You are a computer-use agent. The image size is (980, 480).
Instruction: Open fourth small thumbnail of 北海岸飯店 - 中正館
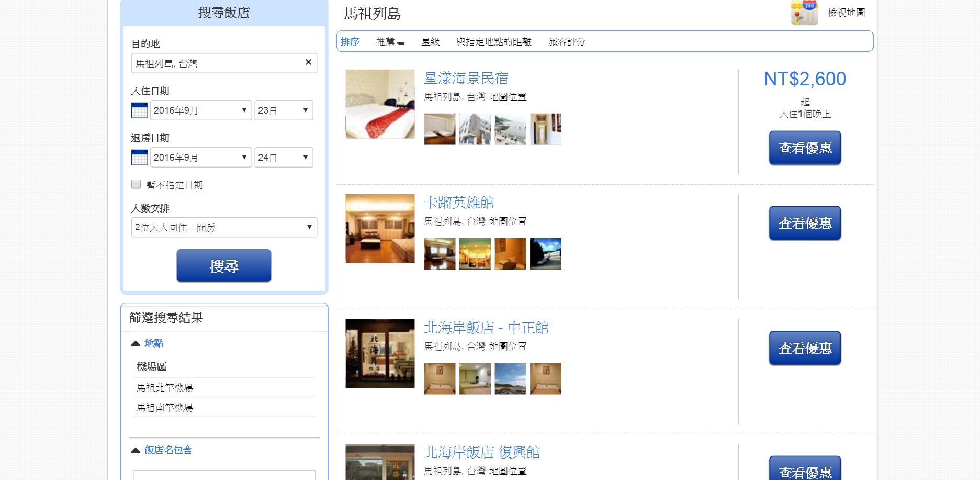tap(546, 379)
